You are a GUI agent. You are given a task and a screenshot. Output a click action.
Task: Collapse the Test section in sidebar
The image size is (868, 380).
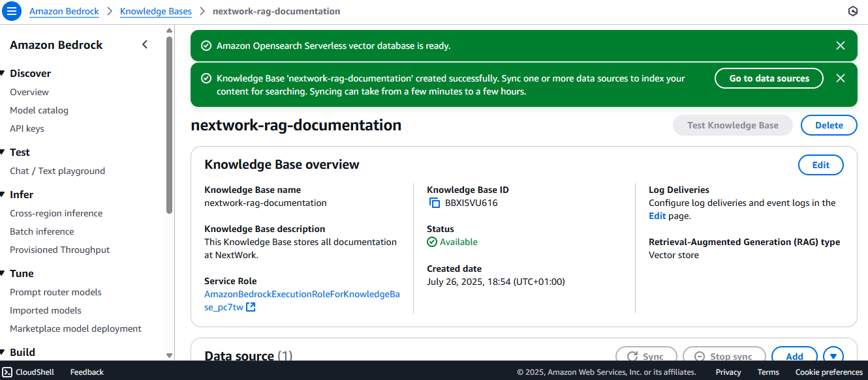click(x=3, y=153)
